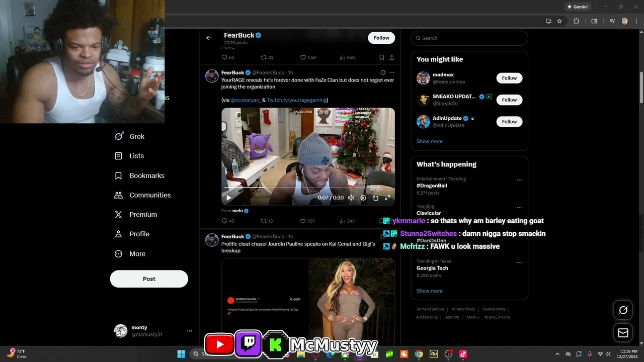Open Grok explain on the YourRAGE post

coord(382,72)
